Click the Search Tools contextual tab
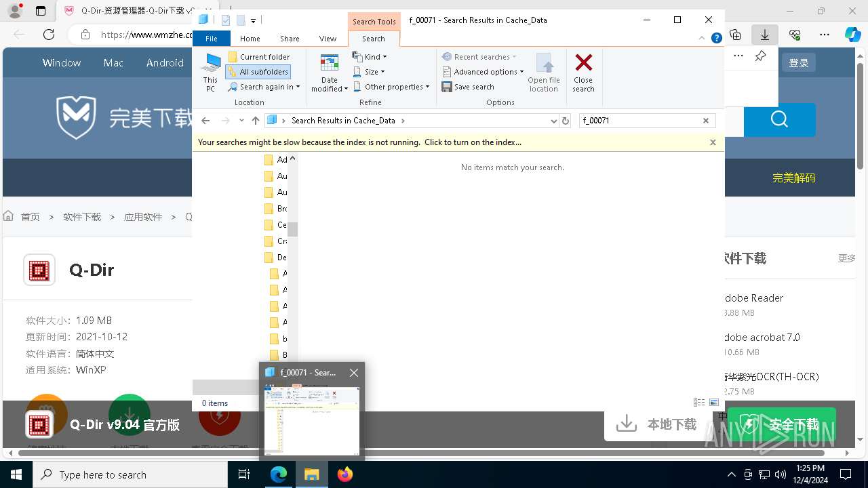Screen dimensions: 868x488 374,22
